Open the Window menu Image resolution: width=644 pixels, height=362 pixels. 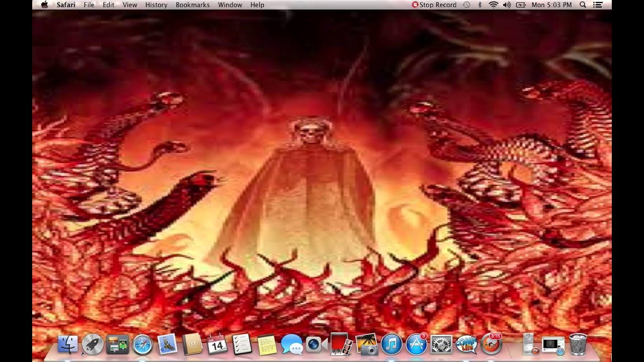tap(230, 5)
